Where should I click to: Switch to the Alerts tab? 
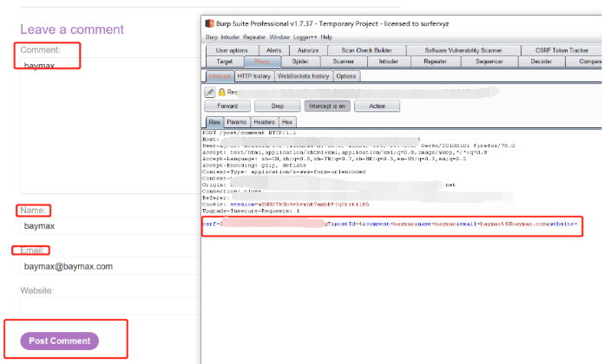(x=273, y=50)
